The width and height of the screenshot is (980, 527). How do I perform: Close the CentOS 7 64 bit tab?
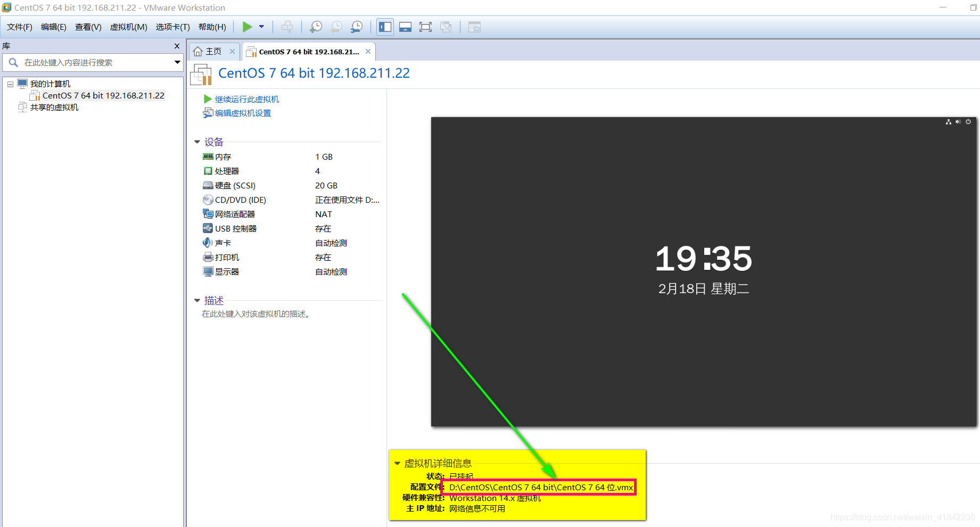click(368, 52)
